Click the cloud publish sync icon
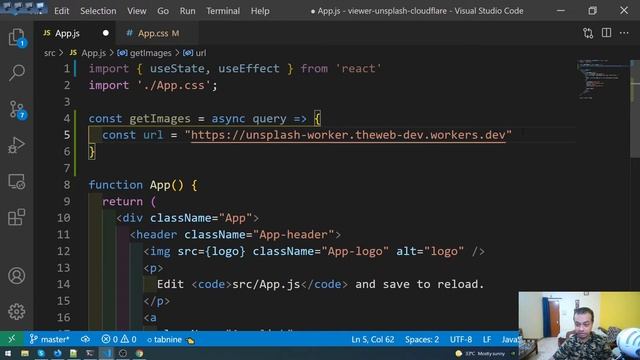The image size is (640, 360). click(x=85, y=339)
